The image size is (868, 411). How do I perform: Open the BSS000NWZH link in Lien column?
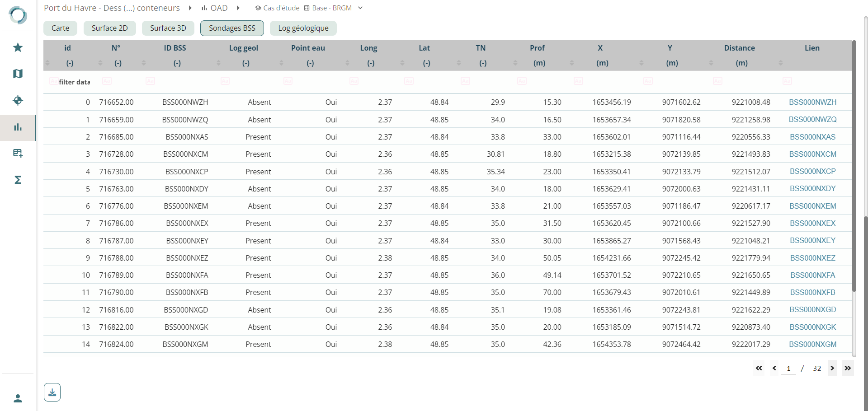pyautogui.click(x=812, y=102)
